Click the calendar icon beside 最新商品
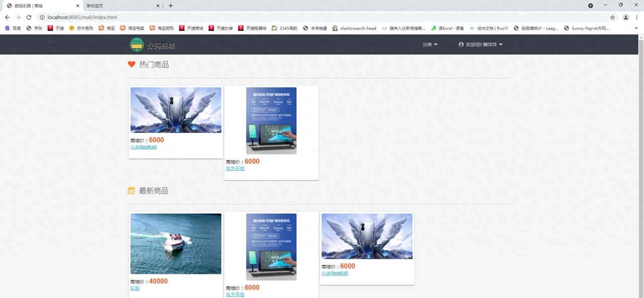Viewport: 644px width, 298px height. (130, 190)
